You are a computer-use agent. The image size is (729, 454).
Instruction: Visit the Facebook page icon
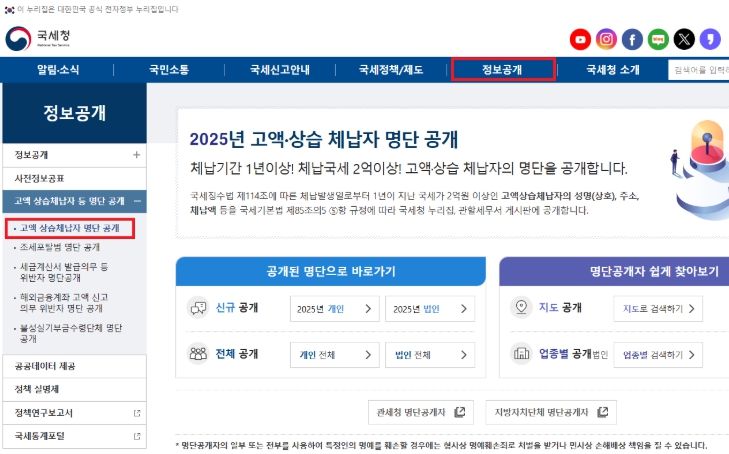[x=632, y=39]
